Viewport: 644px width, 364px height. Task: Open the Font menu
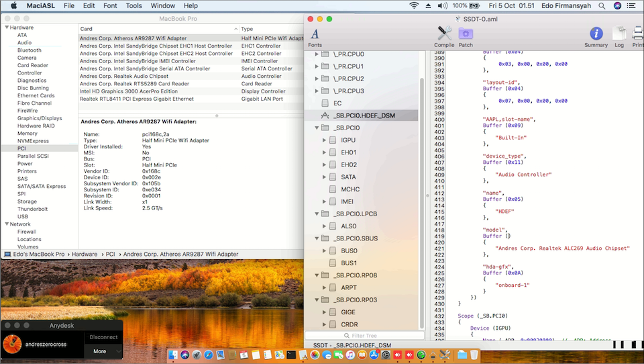pos(110,5)
